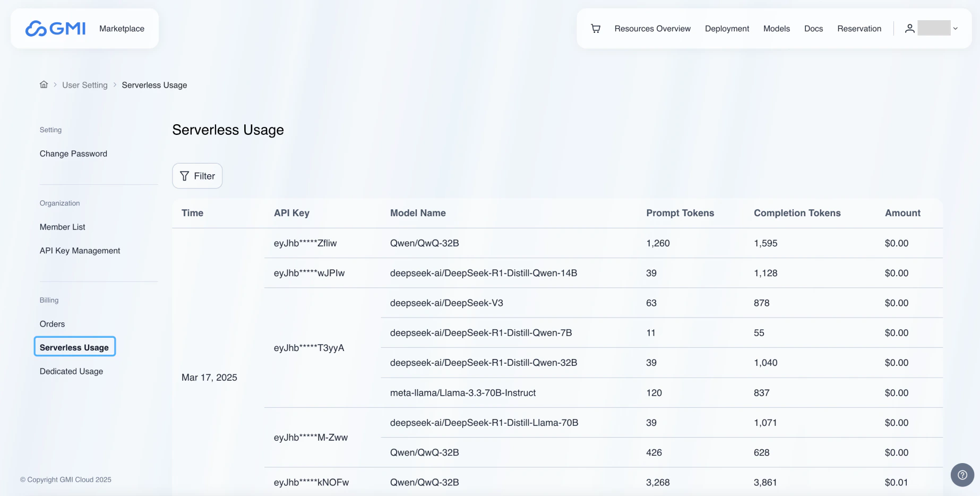
Task: Select Serverless Usage in sidebar
Action: point(75,346)
